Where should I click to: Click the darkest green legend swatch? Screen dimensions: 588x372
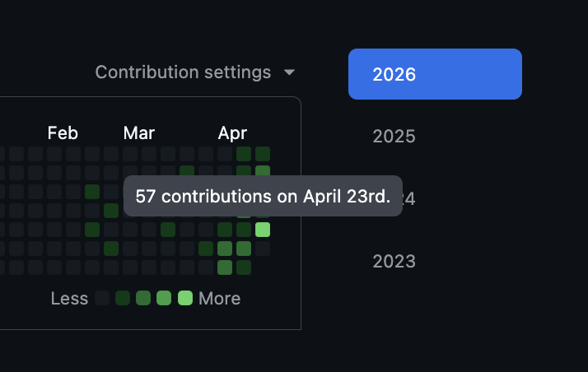click(x=123, y=298)
